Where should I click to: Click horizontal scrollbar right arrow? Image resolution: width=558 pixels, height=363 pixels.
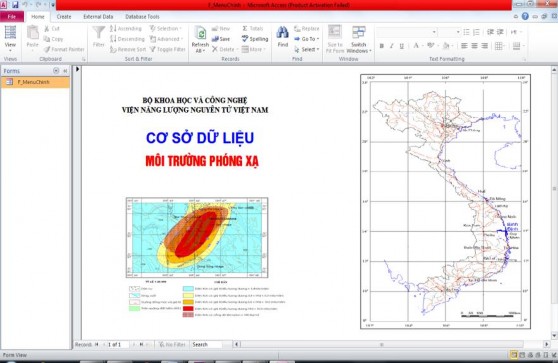point(547,344)
